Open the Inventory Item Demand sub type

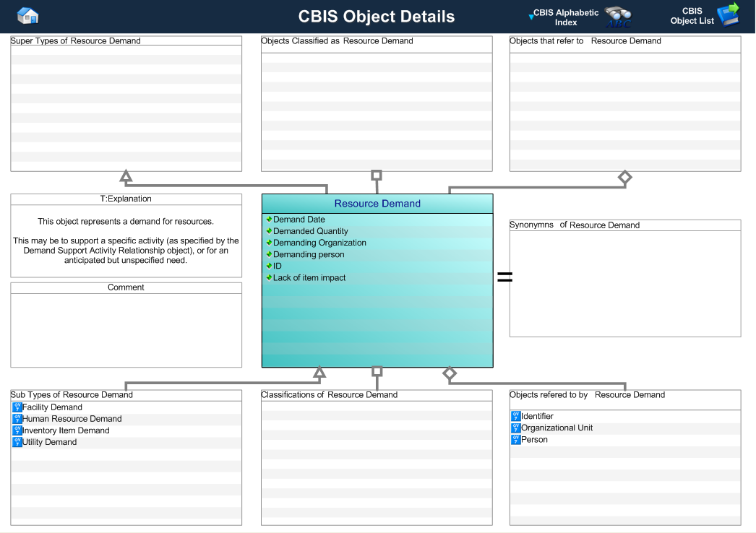tap(66, 430)
